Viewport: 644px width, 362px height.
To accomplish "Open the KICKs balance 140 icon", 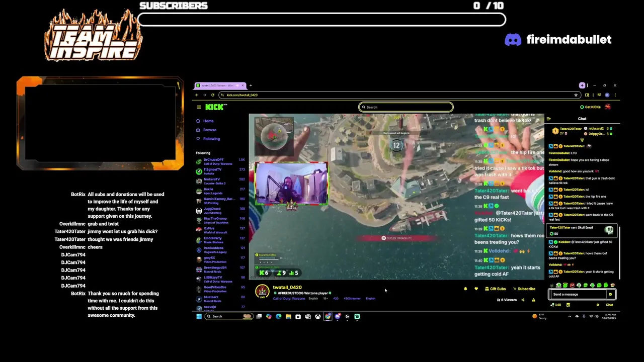I will point(556,305).
